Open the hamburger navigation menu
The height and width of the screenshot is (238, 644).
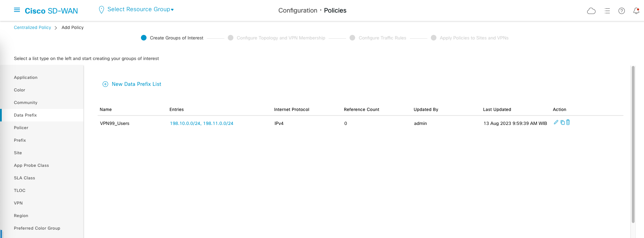[x=17, y=10]
